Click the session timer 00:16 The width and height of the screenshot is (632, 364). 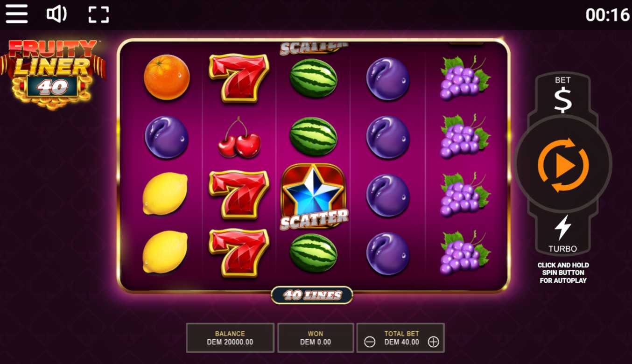click(x=608, y=15)
